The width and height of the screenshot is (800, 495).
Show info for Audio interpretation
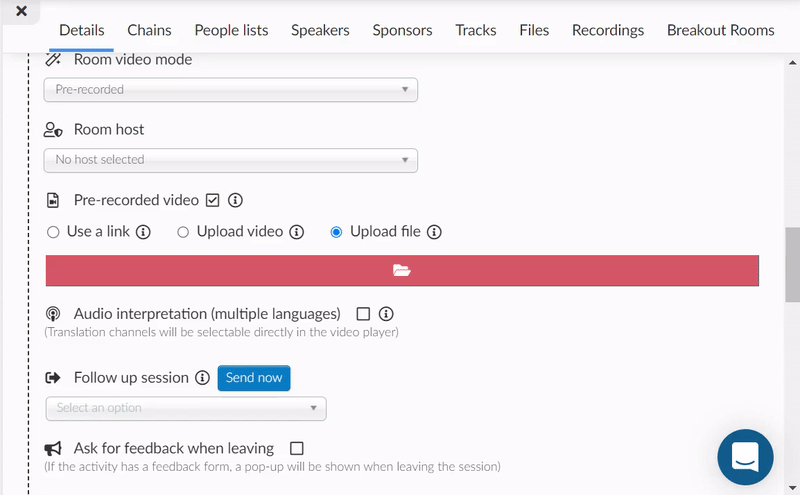[x=386, y=314]
